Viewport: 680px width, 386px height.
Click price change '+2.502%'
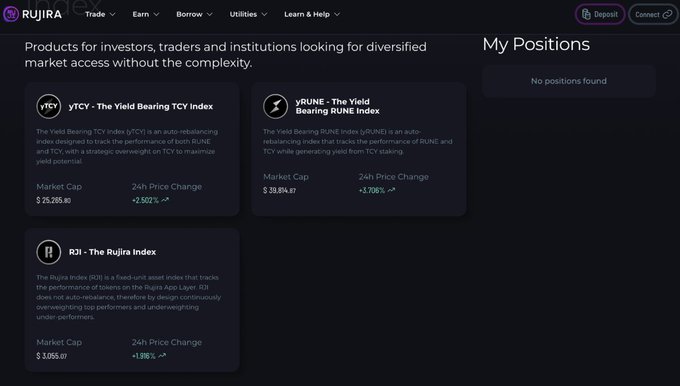145,200
